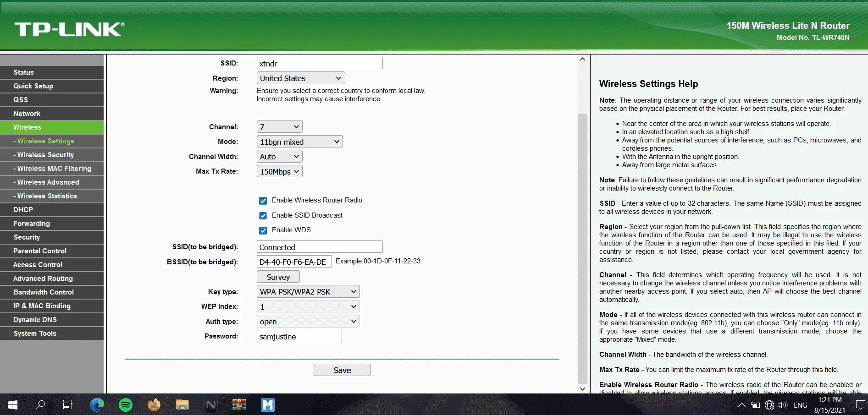Screen dimensions: 868x415
Task: Open Dynamic DNS menu
Action: [x=52, y=320]
